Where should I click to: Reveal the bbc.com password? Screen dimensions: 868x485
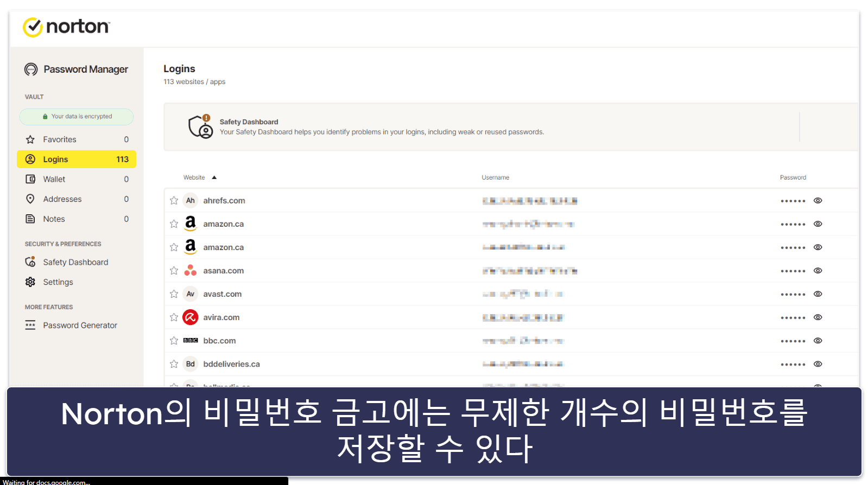[x=818, y=341]
